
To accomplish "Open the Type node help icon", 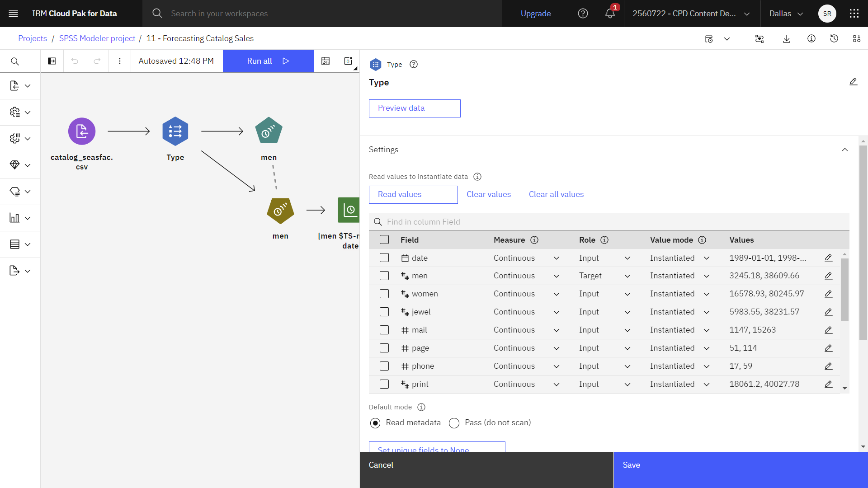I will click(x=414, y=65).
